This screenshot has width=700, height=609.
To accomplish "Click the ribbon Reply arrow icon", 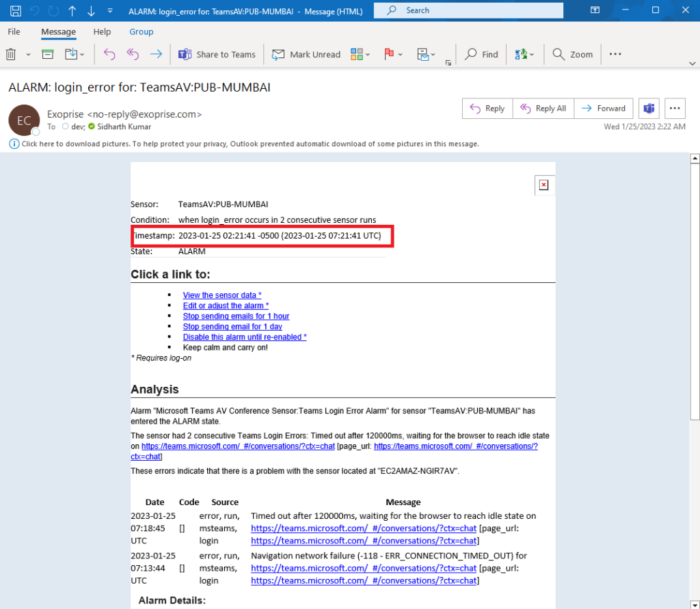I will [x=109, y=55].
